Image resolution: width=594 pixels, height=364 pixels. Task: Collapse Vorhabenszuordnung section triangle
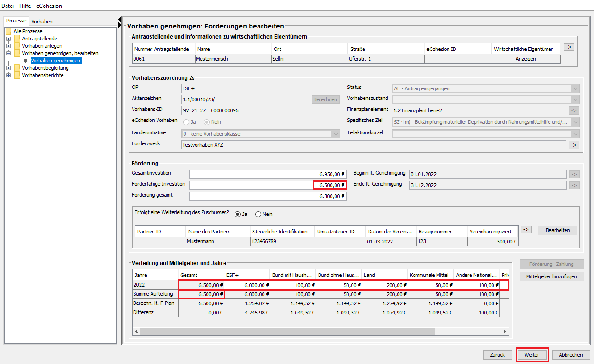click(192, 78)
